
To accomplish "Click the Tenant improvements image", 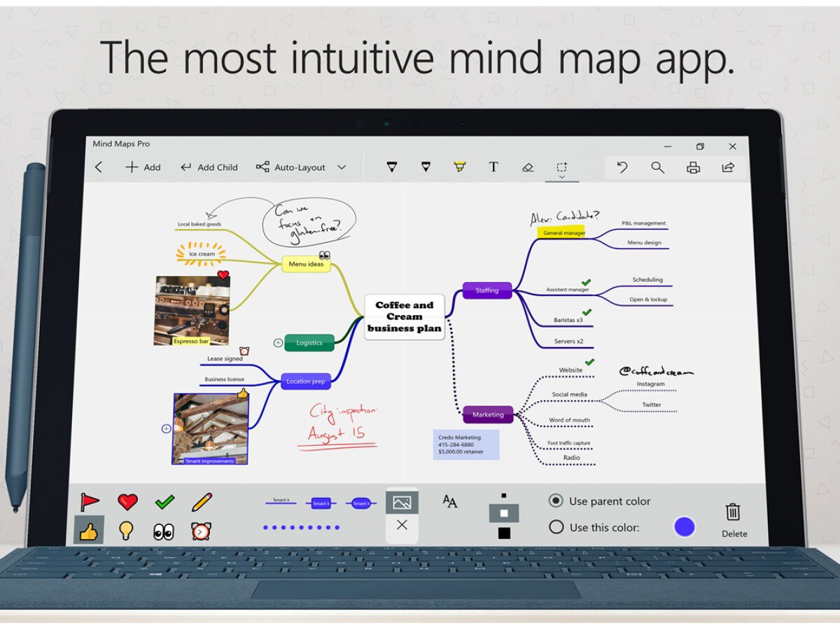I will point(210,429).
